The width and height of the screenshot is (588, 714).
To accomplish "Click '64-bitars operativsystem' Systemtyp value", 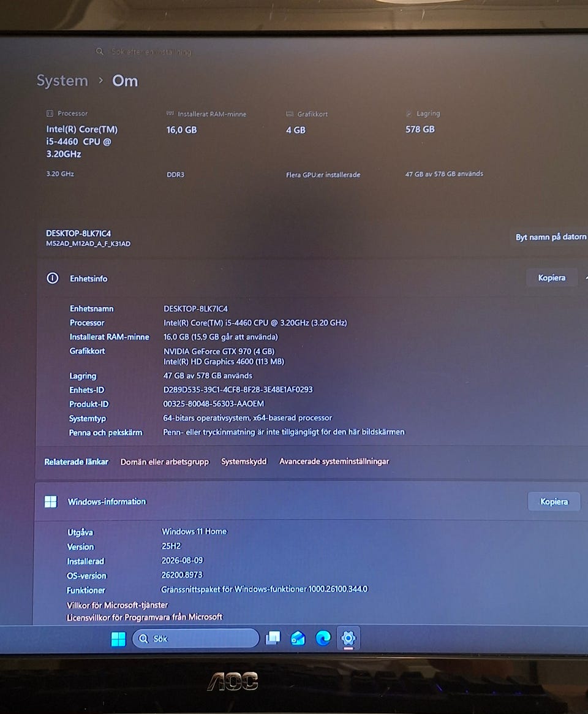I will pyautogui.click(x=247, y=418).
